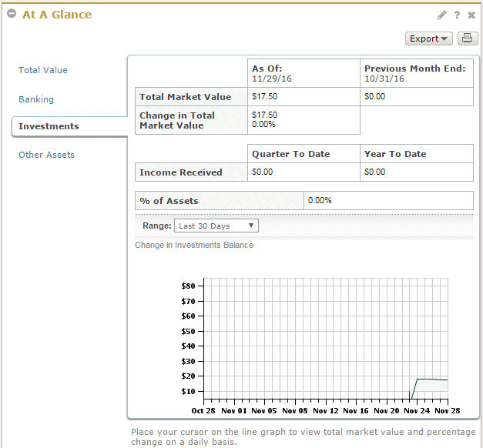Collapse the At A Glance panel
Image resolution: width=483 pixels, height=448 pixels.
(x=12, y=14)
